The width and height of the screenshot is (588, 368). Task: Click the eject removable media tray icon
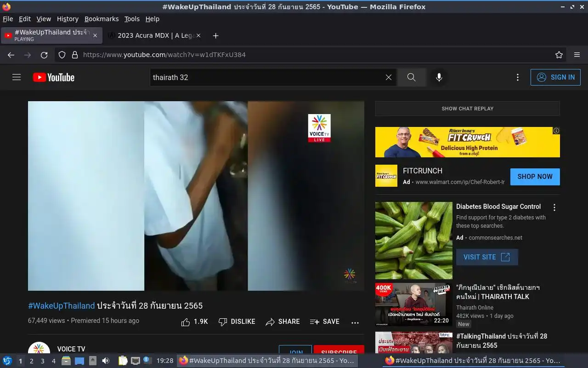pos(93,361)
